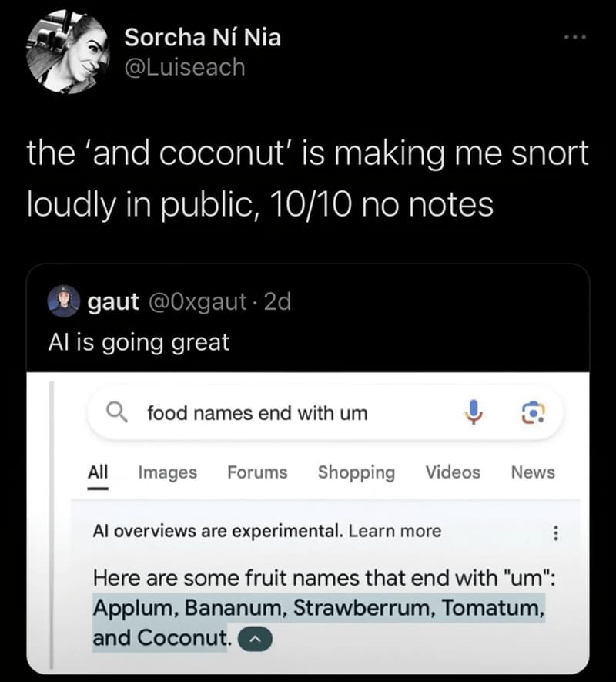Screen dimensions: 616x682
Task: Open the AI overview options dots
Action: [x=557, y=532]
